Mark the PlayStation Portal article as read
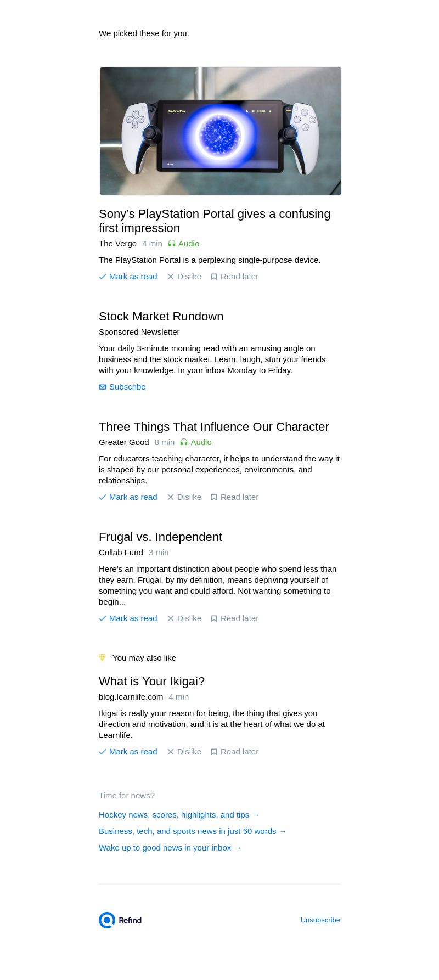 pos(128,277)
